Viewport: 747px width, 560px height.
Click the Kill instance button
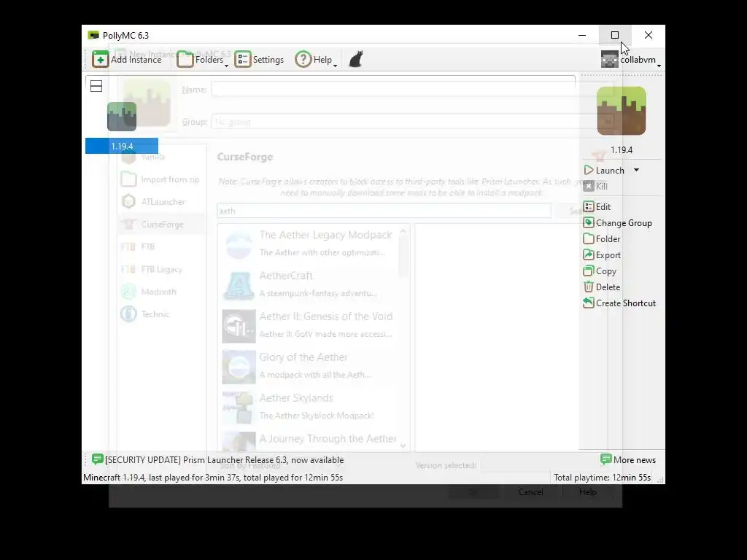coord(595,186)
